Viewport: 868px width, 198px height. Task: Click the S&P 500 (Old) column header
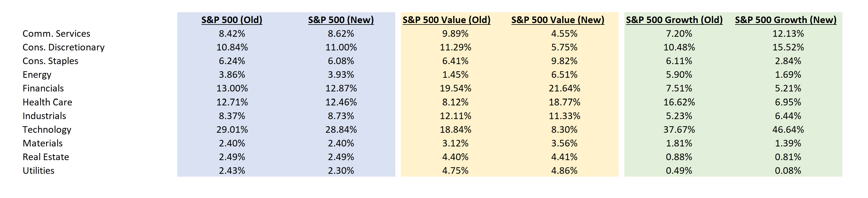pyautogui.click(x=232, y=20)
